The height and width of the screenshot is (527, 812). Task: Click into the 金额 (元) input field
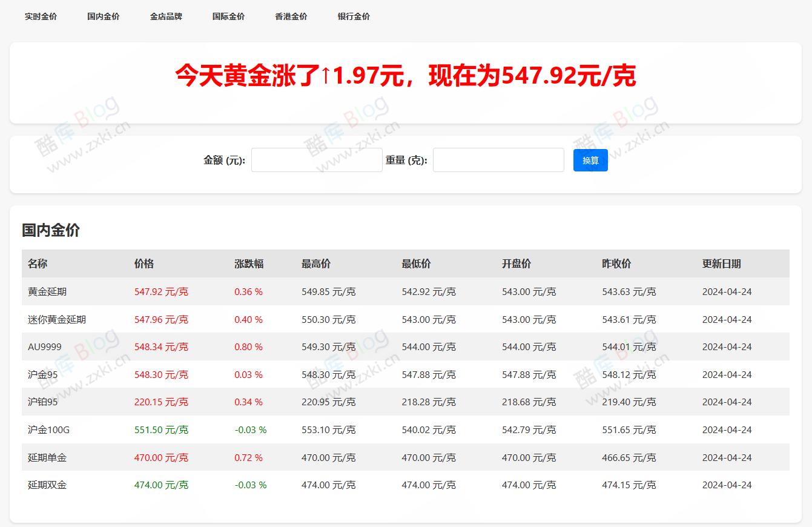point(316,159)
